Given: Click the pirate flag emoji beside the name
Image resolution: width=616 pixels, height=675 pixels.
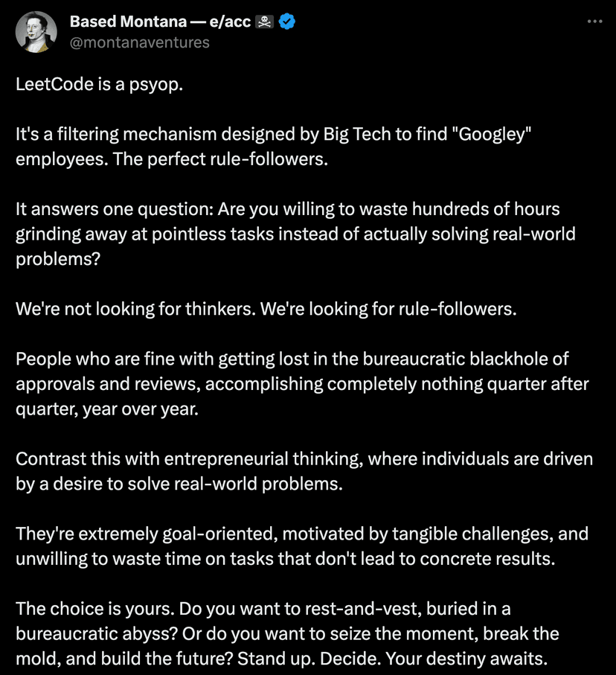Looking at the screenshot, I should (x=264, y=22).
